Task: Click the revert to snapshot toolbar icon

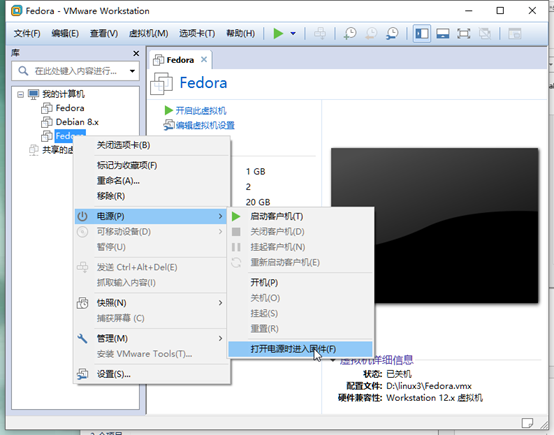Action: pyautogui.click(x=371, y=34)
